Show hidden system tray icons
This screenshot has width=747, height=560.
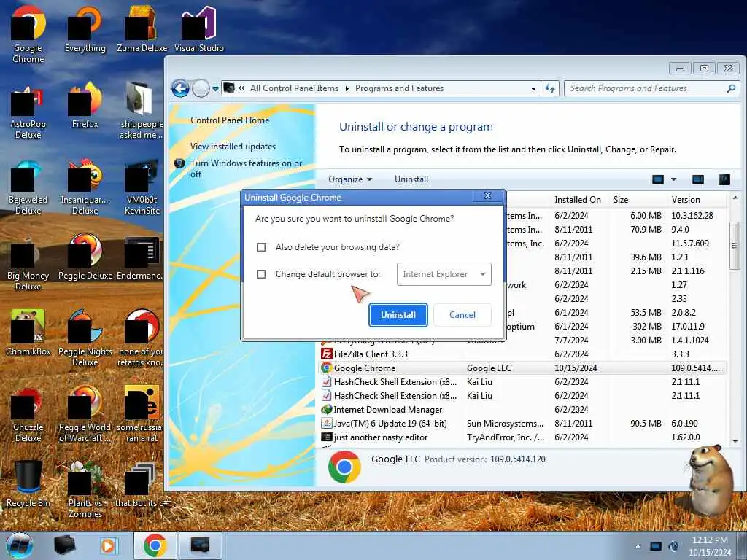(x=638, y=546)
